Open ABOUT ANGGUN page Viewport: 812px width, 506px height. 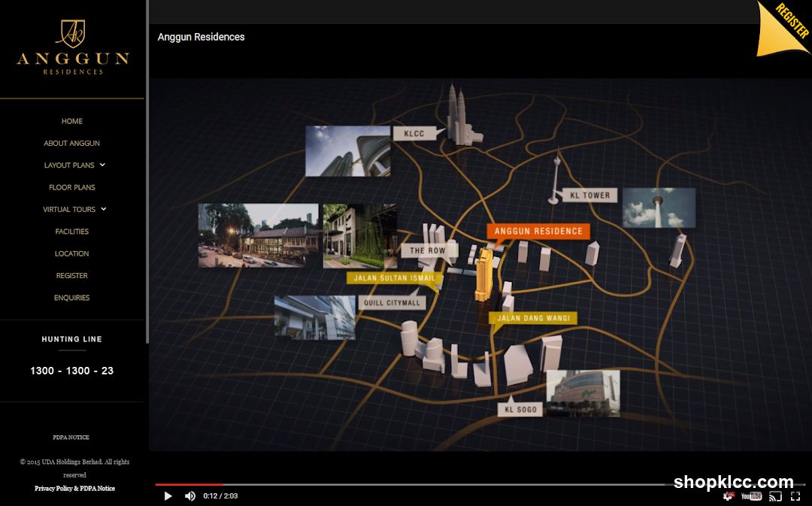click(72, 143)
